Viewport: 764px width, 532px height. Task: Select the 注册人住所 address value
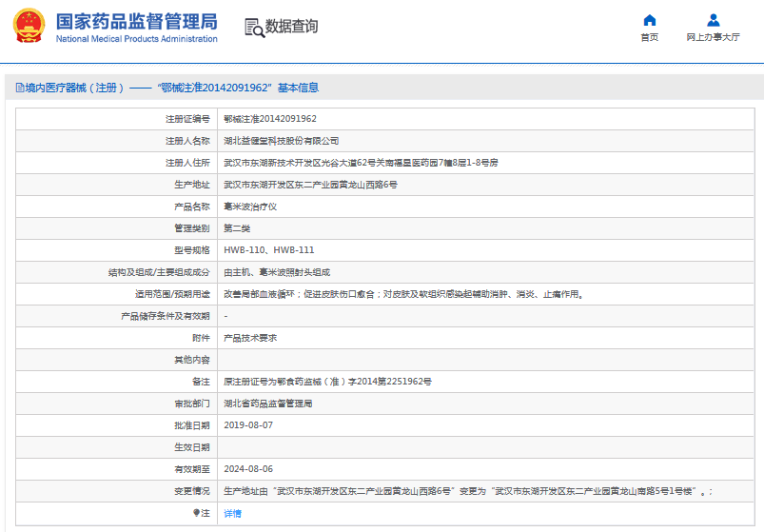point(361,163)
